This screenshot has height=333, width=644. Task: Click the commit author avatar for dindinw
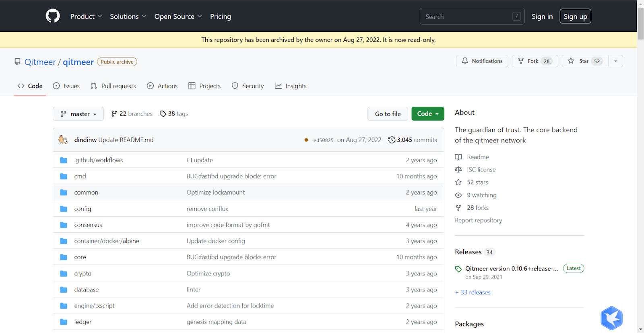(x=63, y=140)
